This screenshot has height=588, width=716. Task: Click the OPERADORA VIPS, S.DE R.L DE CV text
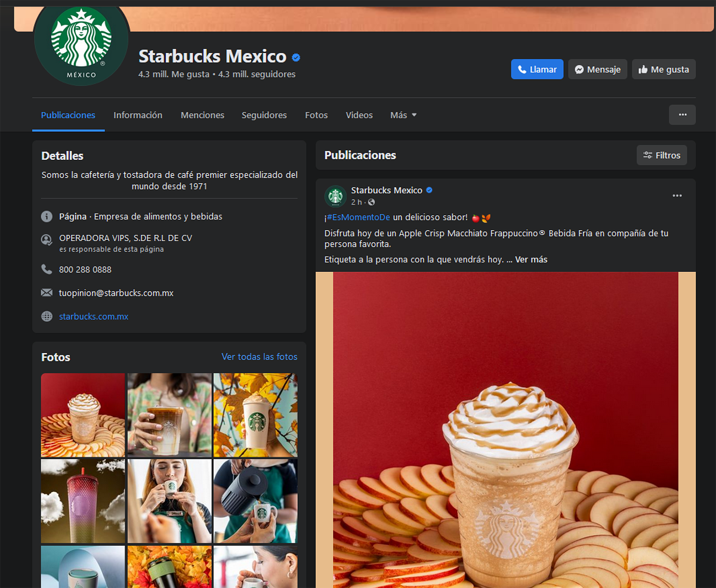tap(125, 238)
